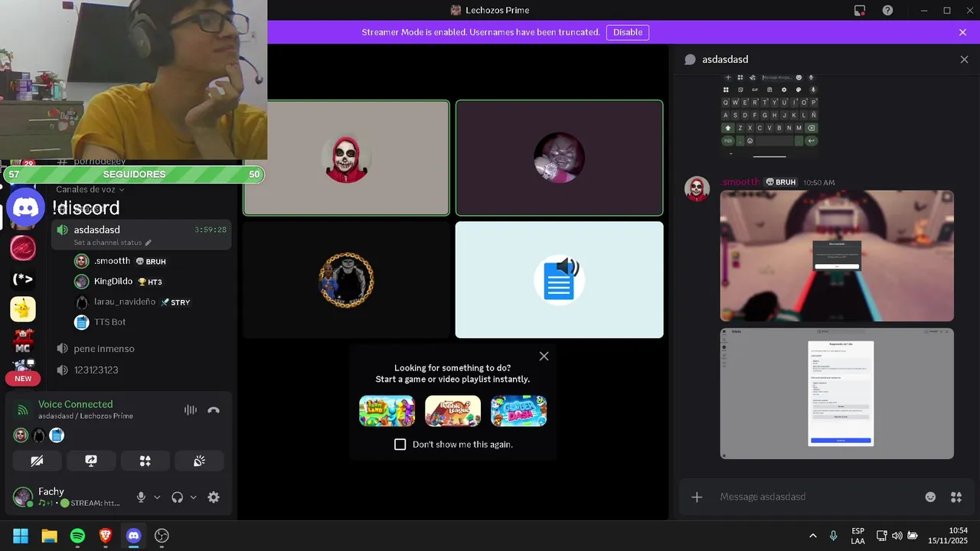
Task: Toggle noise suppression waveform icon
Action: [x=190, y=410]
